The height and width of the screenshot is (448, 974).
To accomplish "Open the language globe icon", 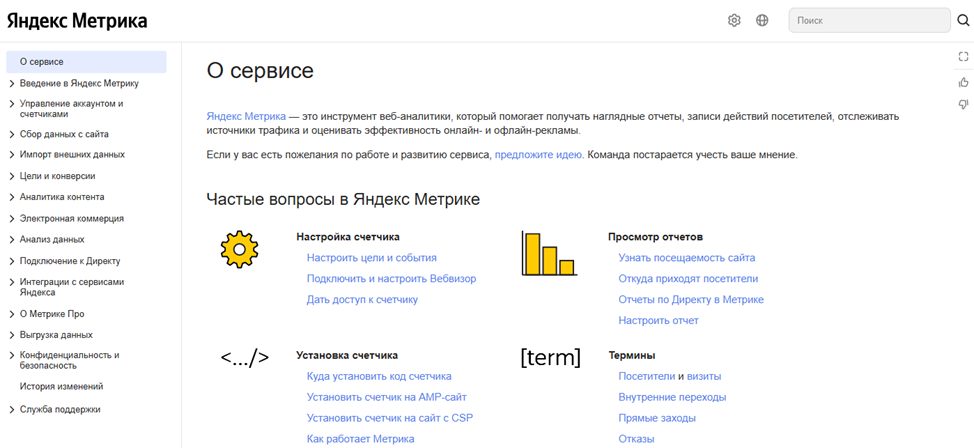I will 762,21.
